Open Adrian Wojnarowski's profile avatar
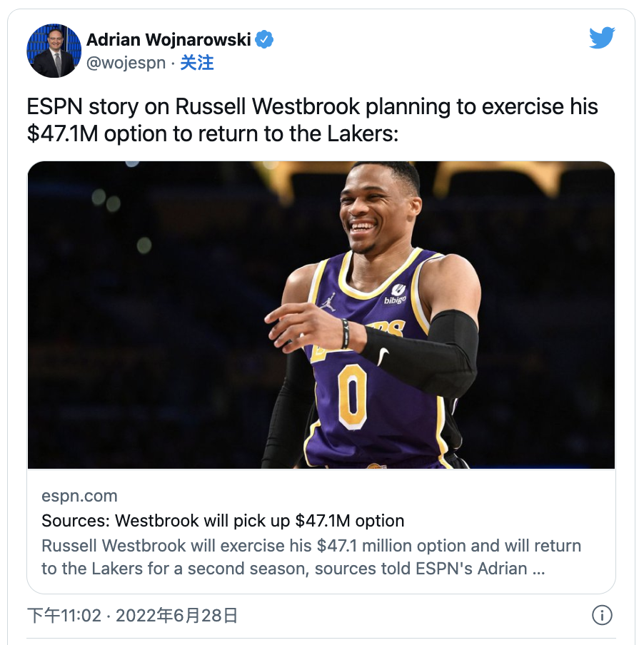644x645 pixels. tap(54, 51)
